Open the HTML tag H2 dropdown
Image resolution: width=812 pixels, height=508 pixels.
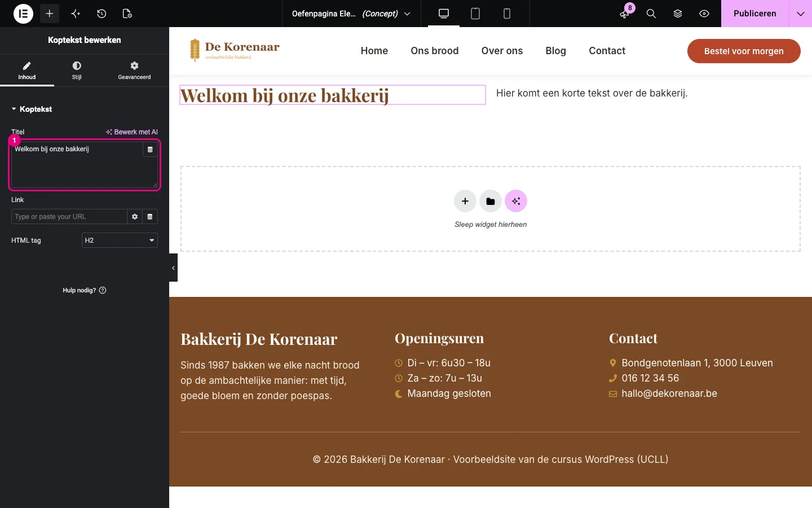(x=120, y=240)
